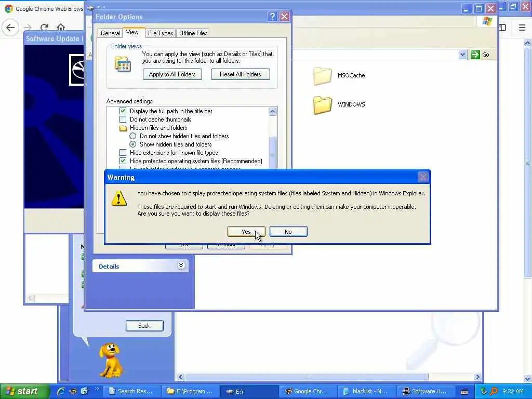The height and width of the screenshot is (399, 532).
Task: Click the 9:22 AM system clock
Action: pos(513,392)
